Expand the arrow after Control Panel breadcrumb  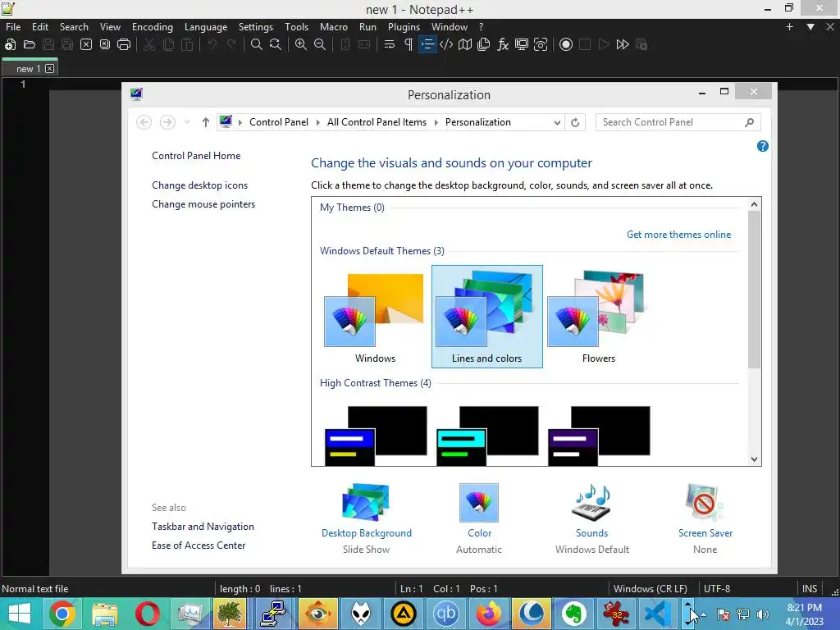[x=317, y=122]
